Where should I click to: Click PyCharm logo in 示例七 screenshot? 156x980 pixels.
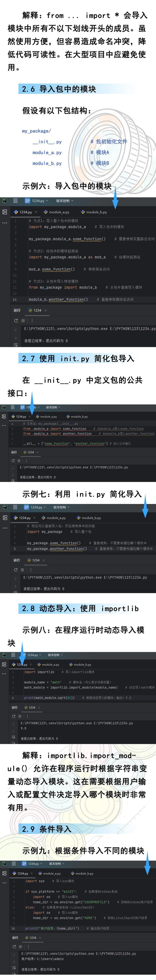click(x=5, y=507)
